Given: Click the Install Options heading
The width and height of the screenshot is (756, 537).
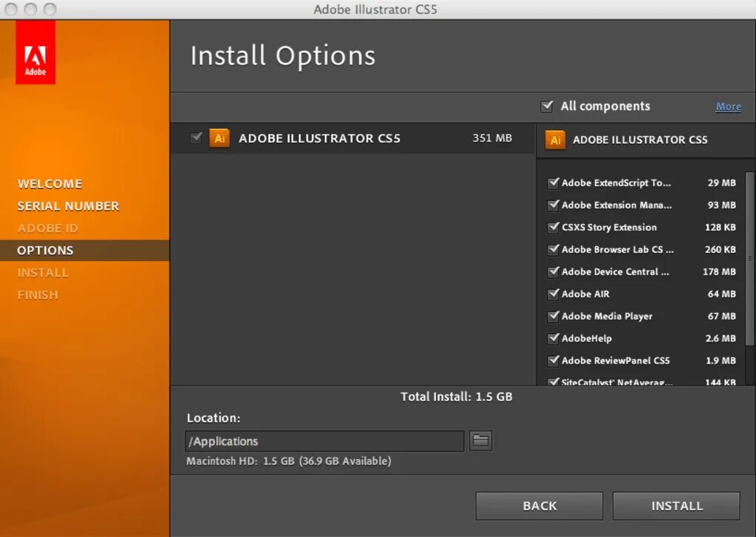Looking at the screenshot, I should pos(283,56).
